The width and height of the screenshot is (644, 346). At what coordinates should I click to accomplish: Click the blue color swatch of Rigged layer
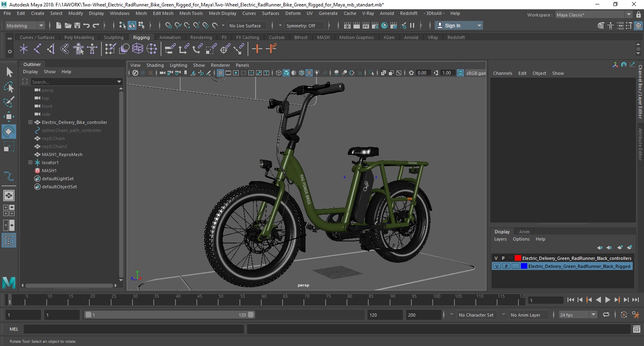click(x=524, y=266)
